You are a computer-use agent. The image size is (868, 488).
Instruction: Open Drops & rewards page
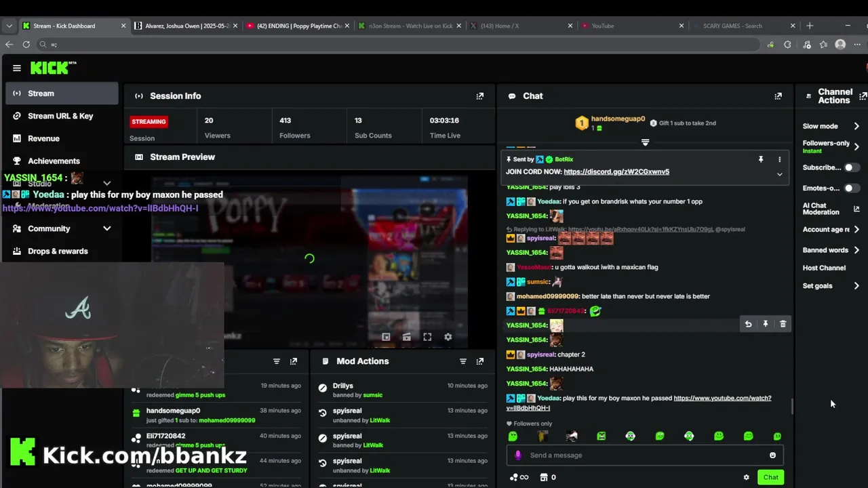62,251
